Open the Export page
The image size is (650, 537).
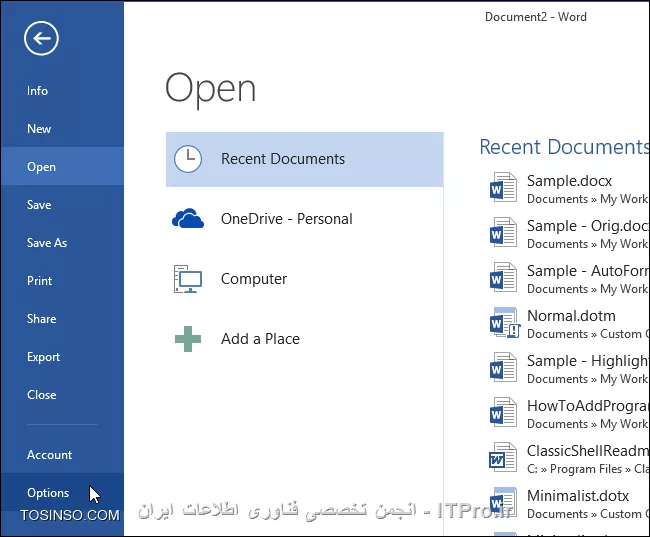tap(62, 357)
